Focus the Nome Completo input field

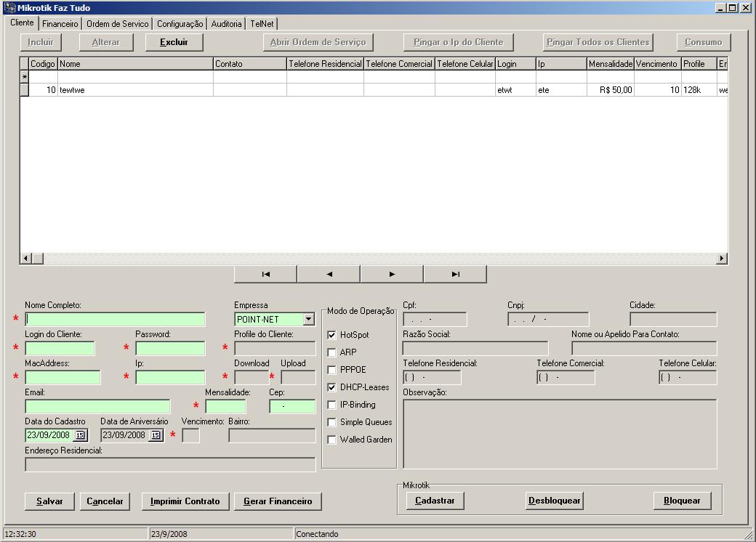[116, 319]
